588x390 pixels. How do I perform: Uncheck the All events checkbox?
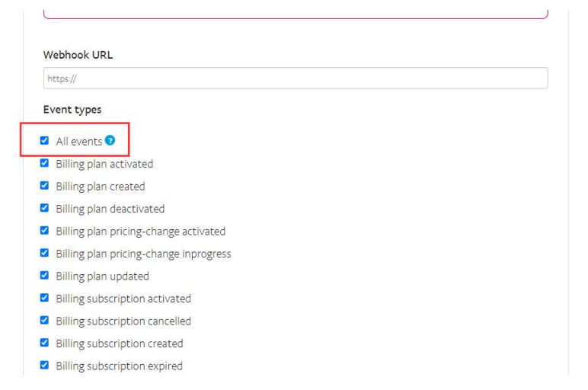pos(44,141)
